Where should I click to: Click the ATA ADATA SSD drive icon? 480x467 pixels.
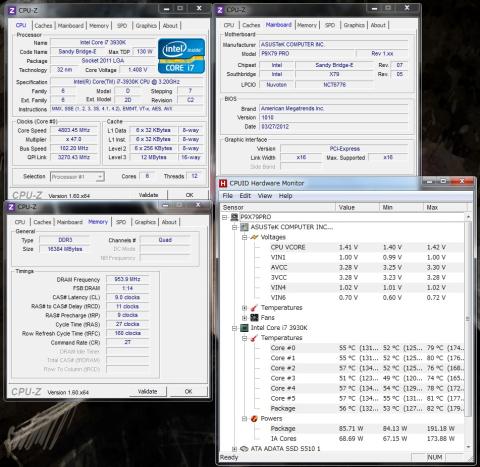tap(244, 449)
